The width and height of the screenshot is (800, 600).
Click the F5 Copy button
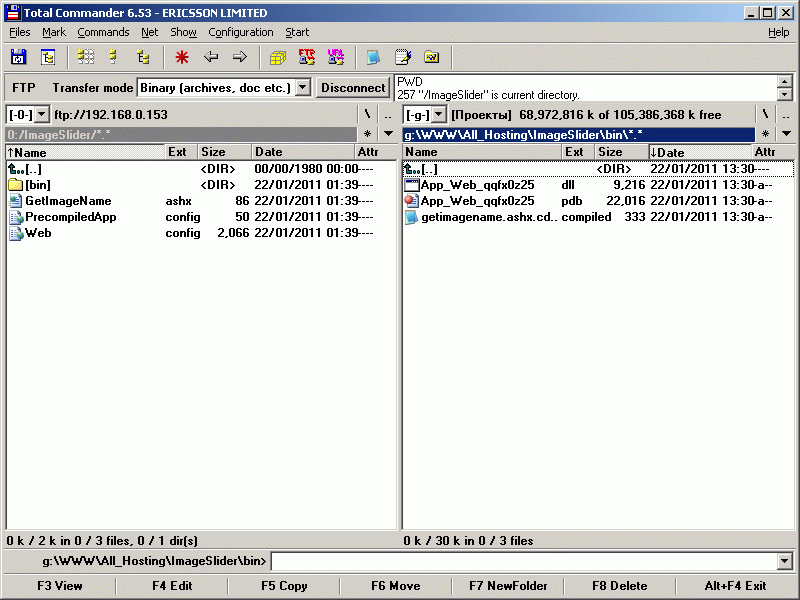click(284, 586)
